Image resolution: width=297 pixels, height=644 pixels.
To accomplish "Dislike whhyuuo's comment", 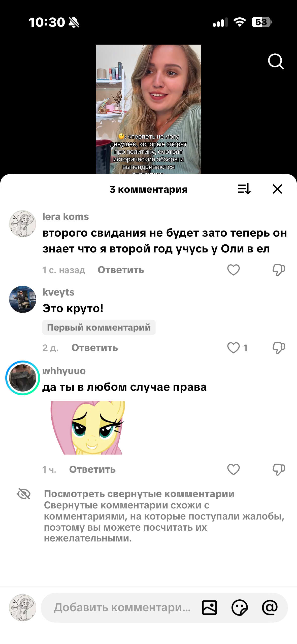I will (279, 469).
